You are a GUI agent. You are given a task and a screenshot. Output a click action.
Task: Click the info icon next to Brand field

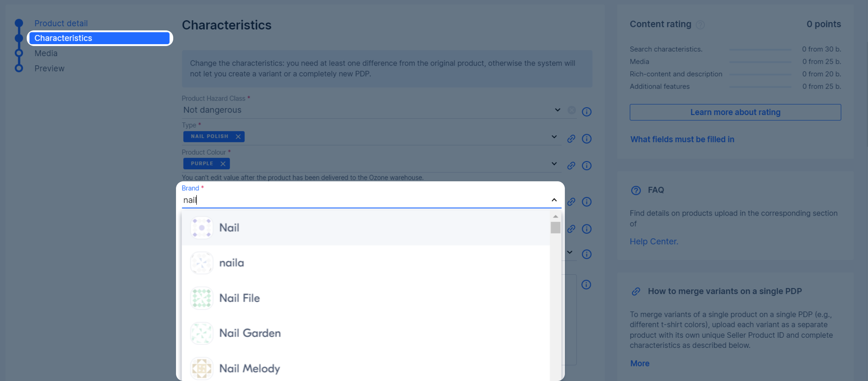[x=587, y=202]
